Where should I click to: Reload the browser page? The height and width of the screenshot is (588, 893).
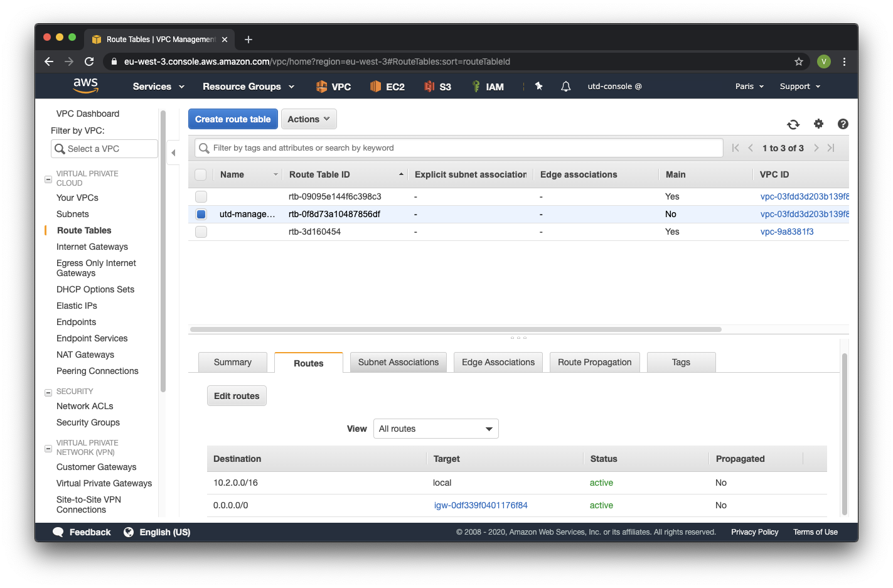89,61
